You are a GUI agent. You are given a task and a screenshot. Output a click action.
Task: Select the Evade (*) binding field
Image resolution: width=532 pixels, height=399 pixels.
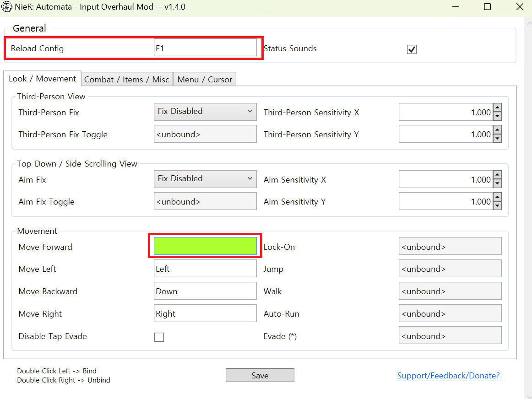coord(450,335)
